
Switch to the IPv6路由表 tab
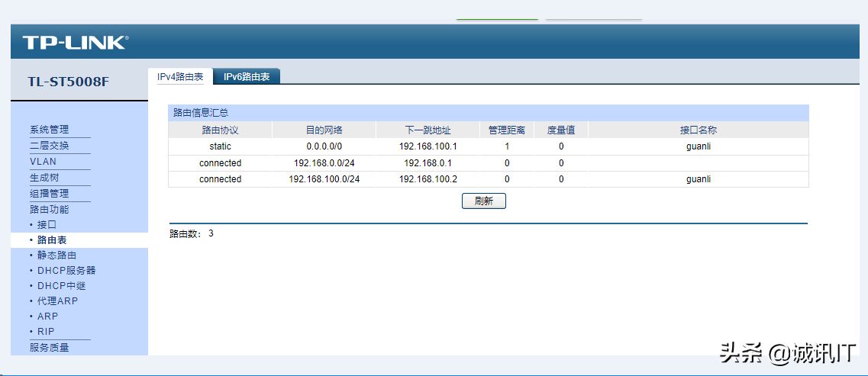tap(247, 77)
